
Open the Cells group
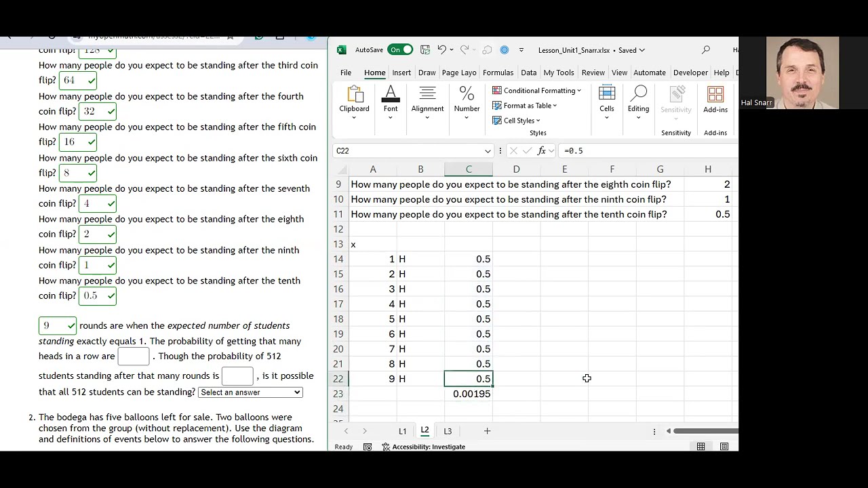click(x=606, y=104)
